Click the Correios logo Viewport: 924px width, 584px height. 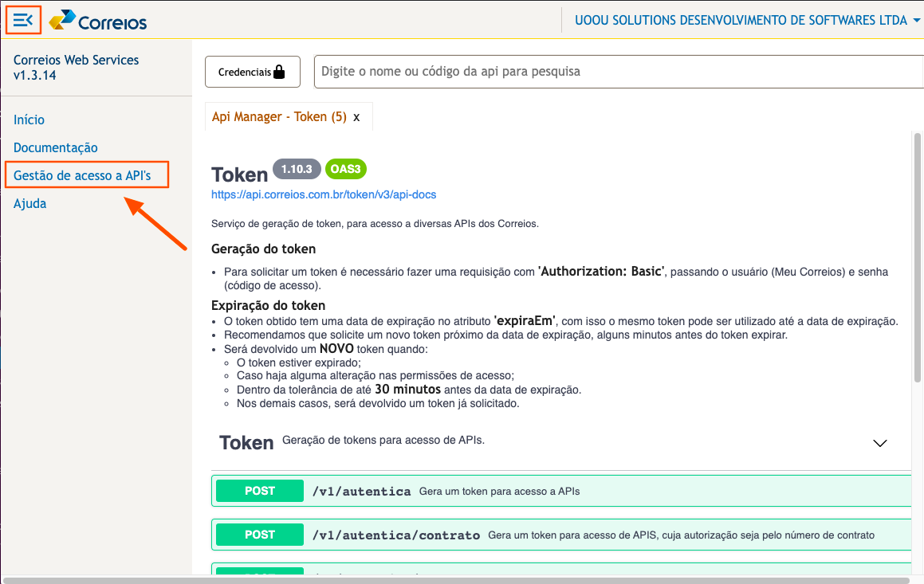[98, 21]
